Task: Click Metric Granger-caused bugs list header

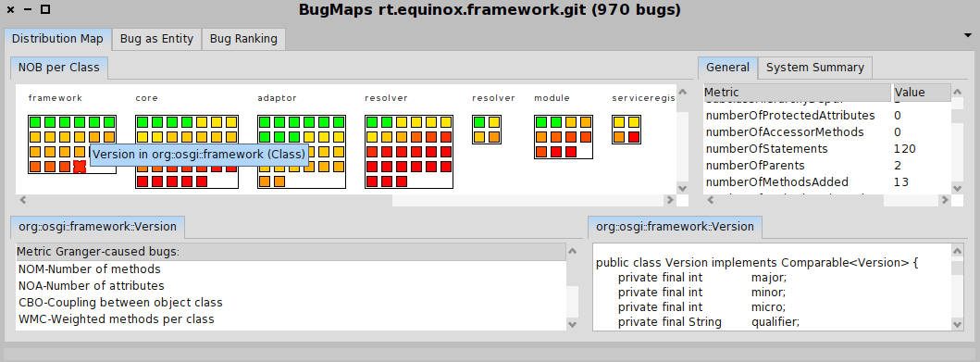Action: tap(291, 252)
